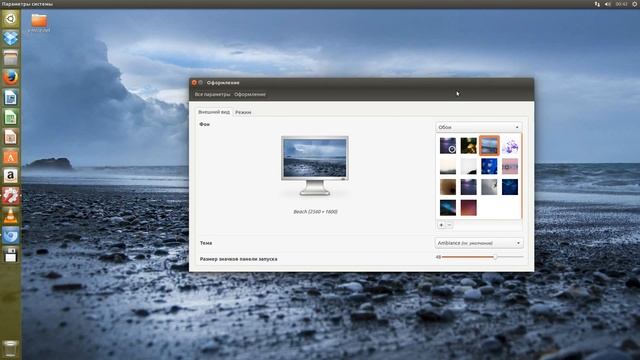Click the floppy disk launcher icon
Screen dimensions: 640x360
11,255
